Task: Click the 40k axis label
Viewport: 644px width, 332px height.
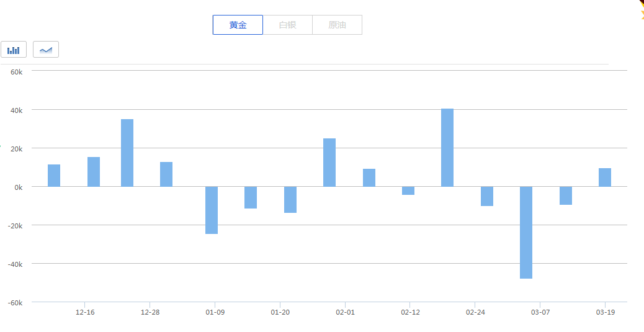Action: (x=16, y=110)
